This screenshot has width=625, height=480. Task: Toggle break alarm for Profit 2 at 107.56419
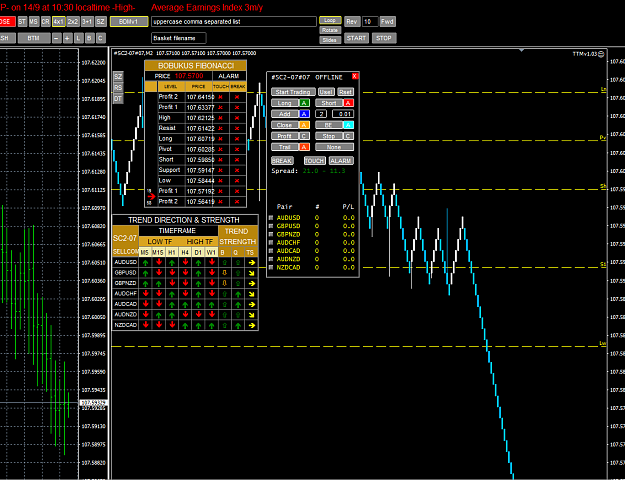pyautogui.click(x=237, y=202)
